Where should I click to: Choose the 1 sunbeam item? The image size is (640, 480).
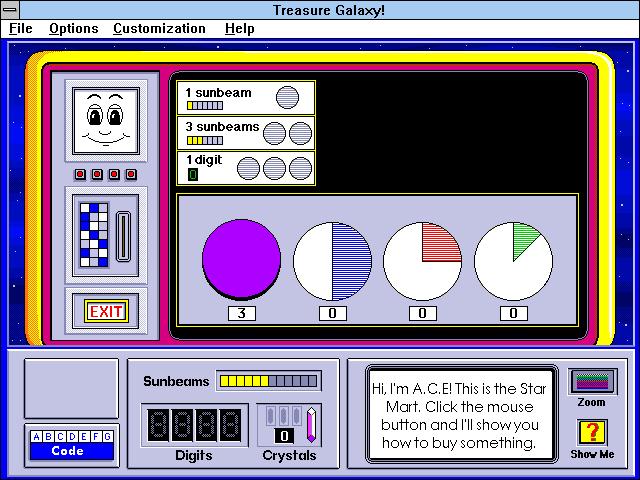click(246, 98)
